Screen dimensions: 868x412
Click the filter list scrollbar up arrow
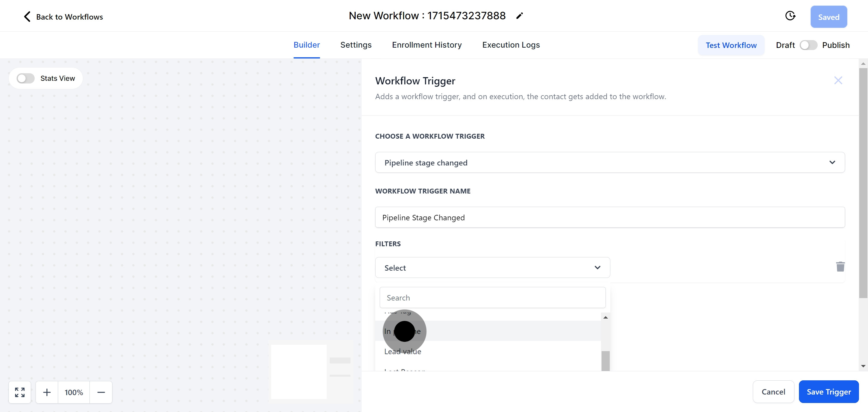coord(605,317)
